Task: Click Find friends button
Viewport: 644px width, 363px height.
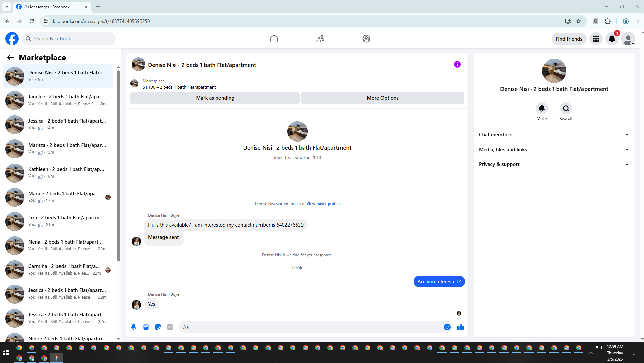Action: tap(569, 39)
